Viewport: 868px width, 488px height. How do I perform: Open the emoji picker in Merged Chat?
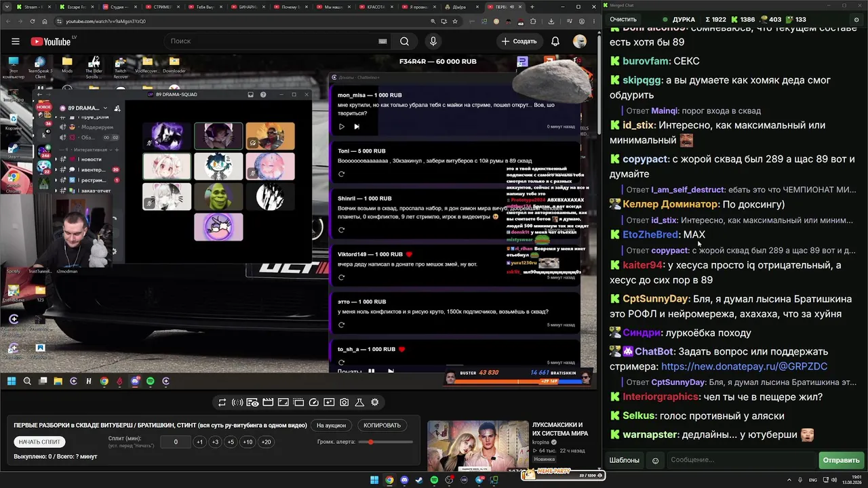655,460
